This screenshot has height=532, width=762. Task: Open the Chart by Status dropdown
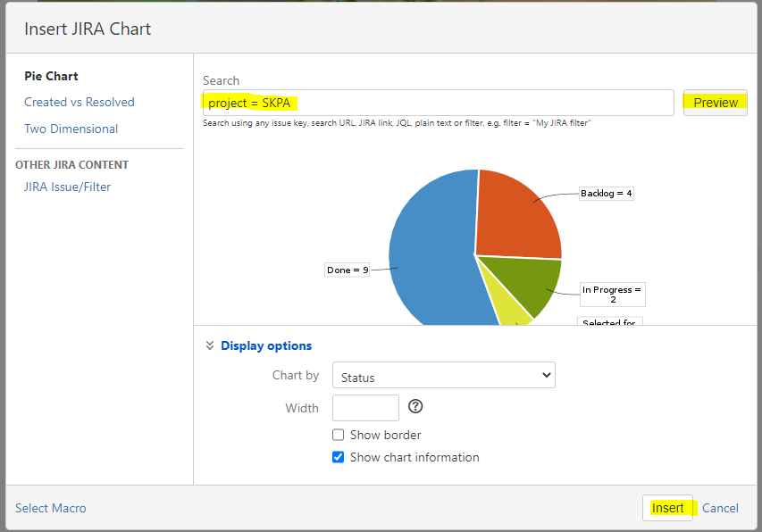[x=444, y=375]
